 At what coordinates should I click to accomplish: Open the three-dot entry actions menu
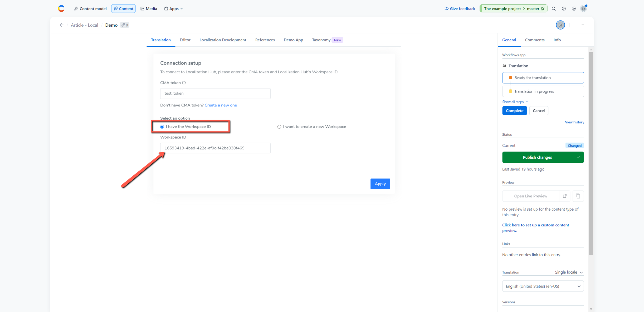pos(582,25)
